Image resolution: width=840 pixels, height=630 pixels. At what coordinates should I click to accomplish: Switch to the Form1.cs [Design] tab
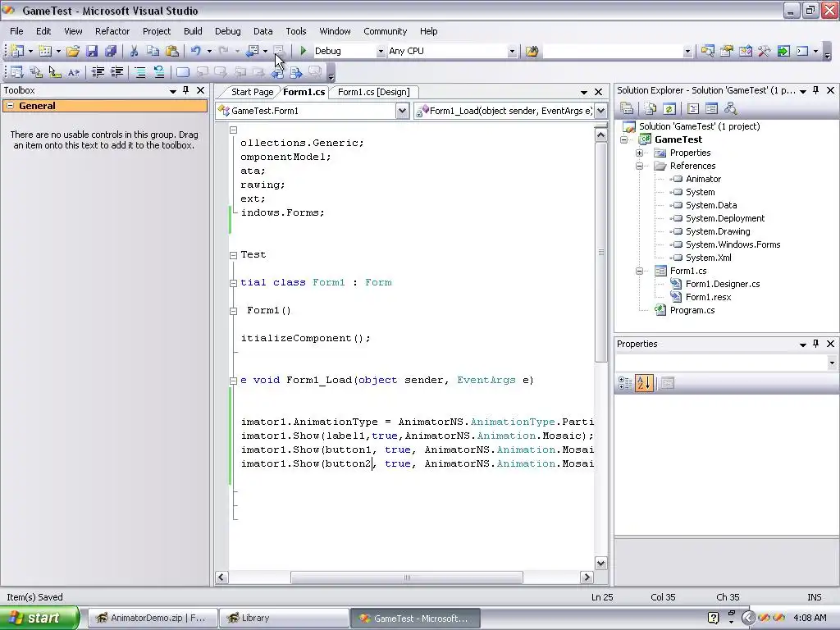(373, 92)
